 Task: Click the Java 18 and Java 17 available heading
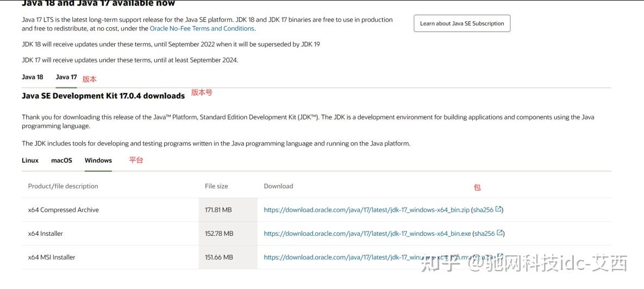point(98,3)
